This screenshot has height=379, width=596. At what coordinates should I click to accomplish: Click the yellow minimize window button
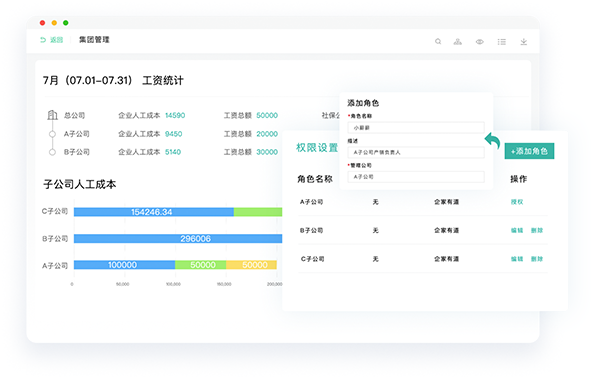click(54, 23)
